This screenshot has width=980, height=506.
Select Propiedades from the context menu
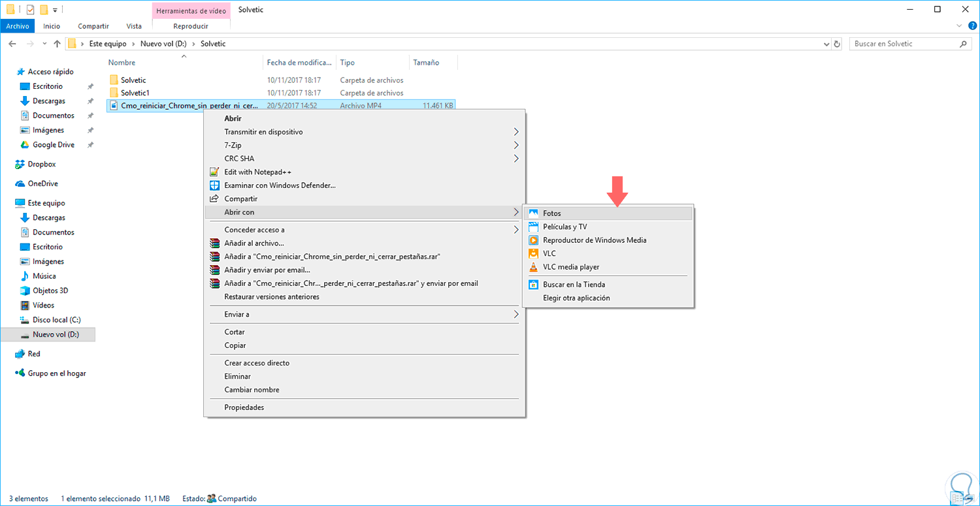[x=244, y=407]
